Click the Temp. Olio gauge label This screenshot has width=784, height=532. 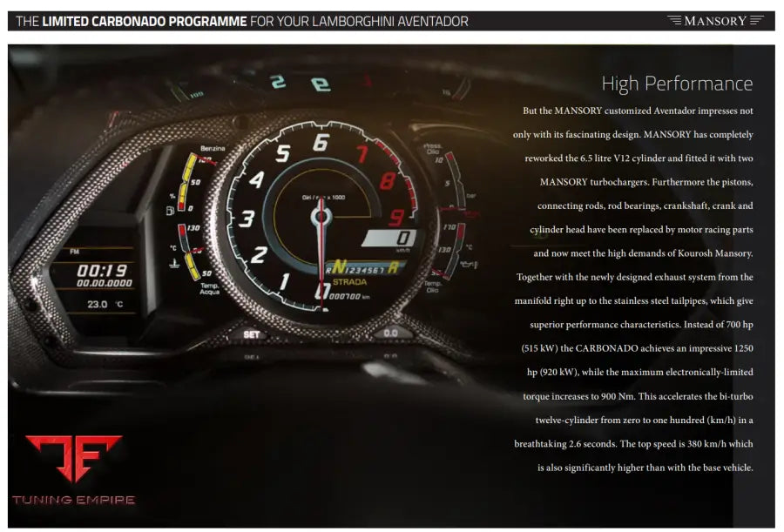click(x=432, y=286)
